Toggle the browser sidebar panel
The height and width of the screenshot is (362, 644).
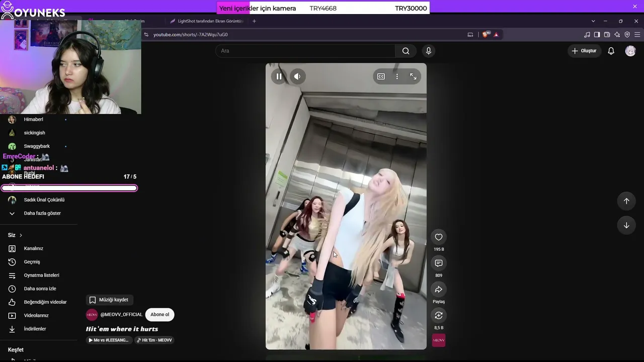(597, 35)
